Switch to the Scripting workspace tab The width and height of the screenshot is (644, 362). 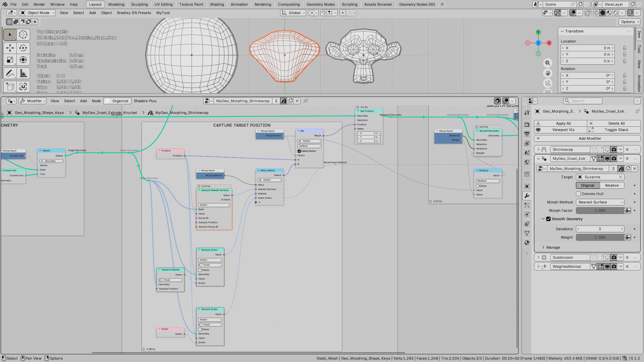(x=349, y=4)
